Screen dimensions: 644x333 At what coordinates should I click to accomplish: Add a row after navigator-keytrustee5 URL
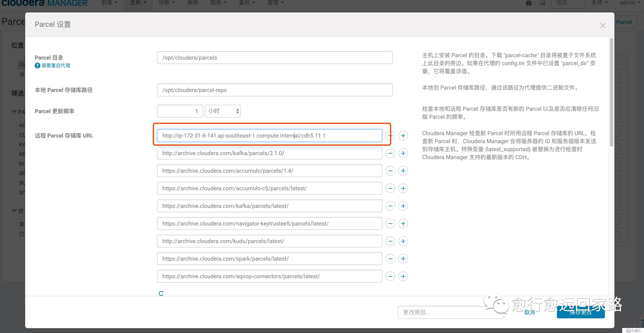tap(403, 223)
